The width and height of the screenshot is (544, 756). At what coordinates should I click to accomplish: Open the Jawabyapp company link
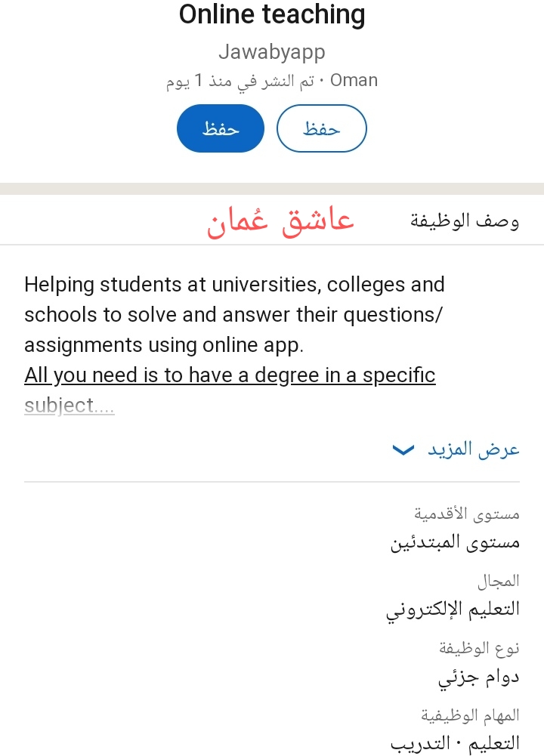(x=272, y=52)
